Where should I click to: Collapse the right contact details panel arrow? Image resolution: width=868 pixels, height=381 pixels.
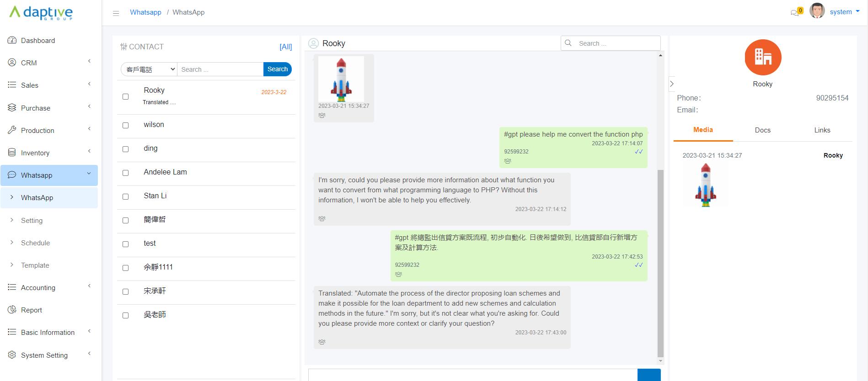point(671,84)
